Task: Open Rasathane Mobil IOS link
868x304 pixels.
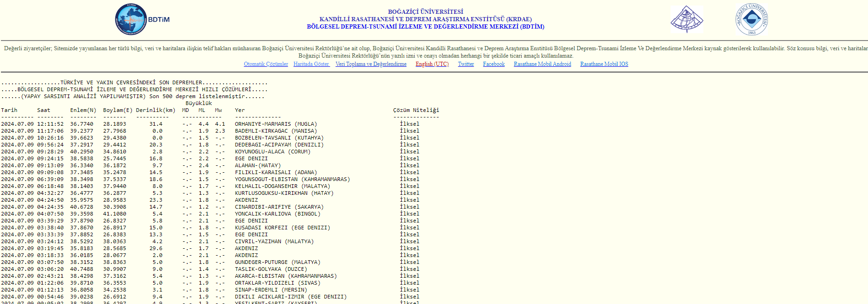Action: click(604, 64)
